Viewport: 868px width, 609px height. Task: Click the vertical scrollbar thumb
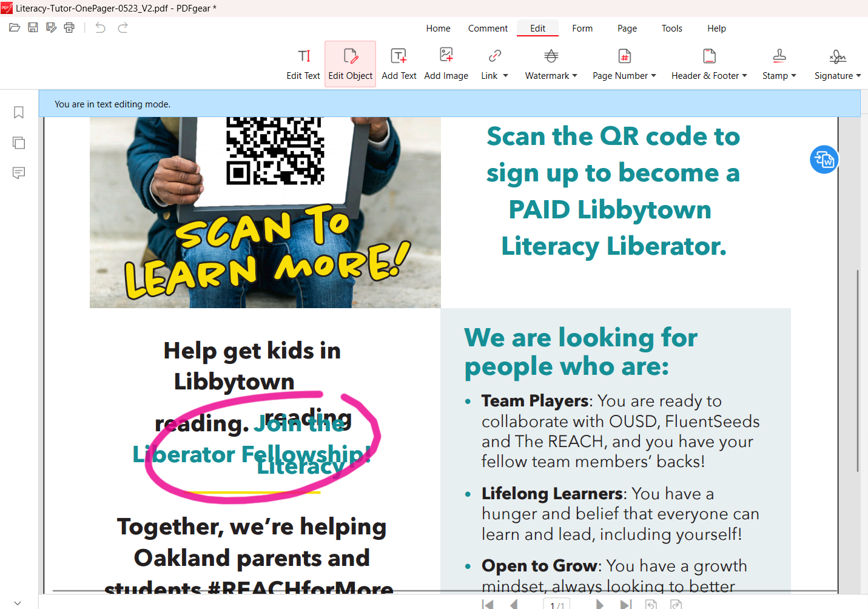pos(857,370)
